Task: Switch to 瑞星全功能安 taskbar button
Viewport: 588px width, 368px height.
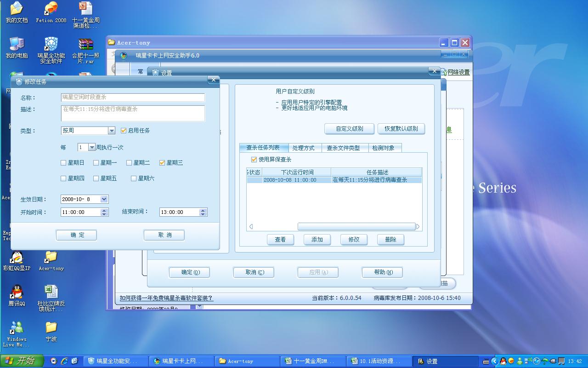Action: point(116,361)
